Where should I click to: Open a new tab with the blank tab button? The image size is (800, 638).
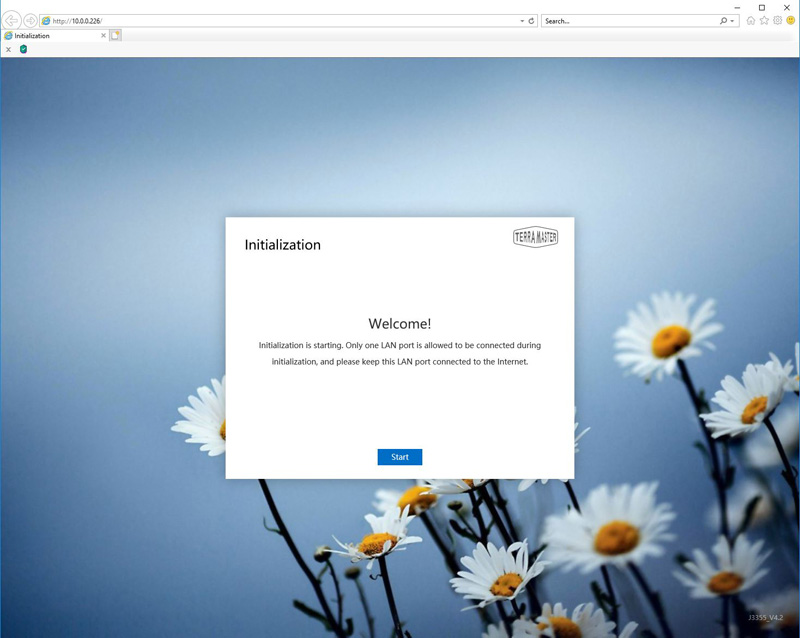point(116,35)
